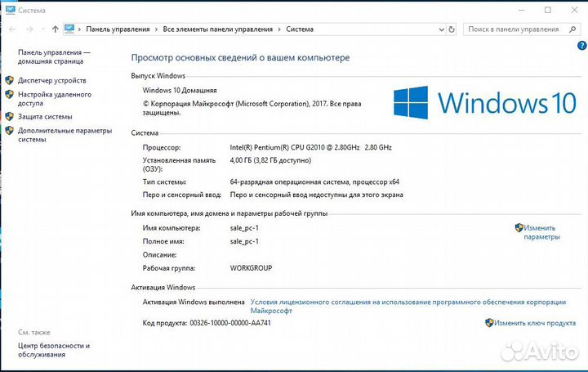Click the Windows 10 logo
Screen dimensions: 588x372
point(484,102)
